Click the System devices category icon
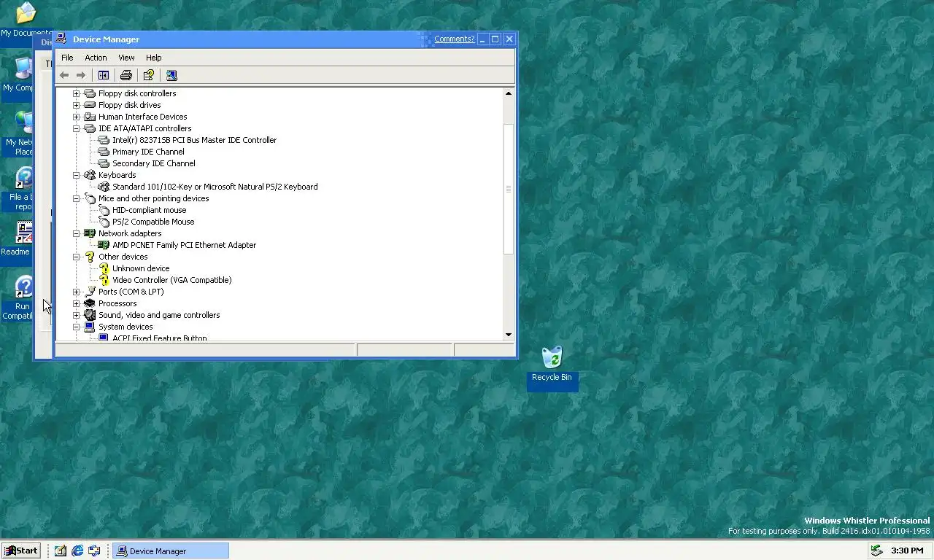 pyautogui.click(x=90, y=327)
